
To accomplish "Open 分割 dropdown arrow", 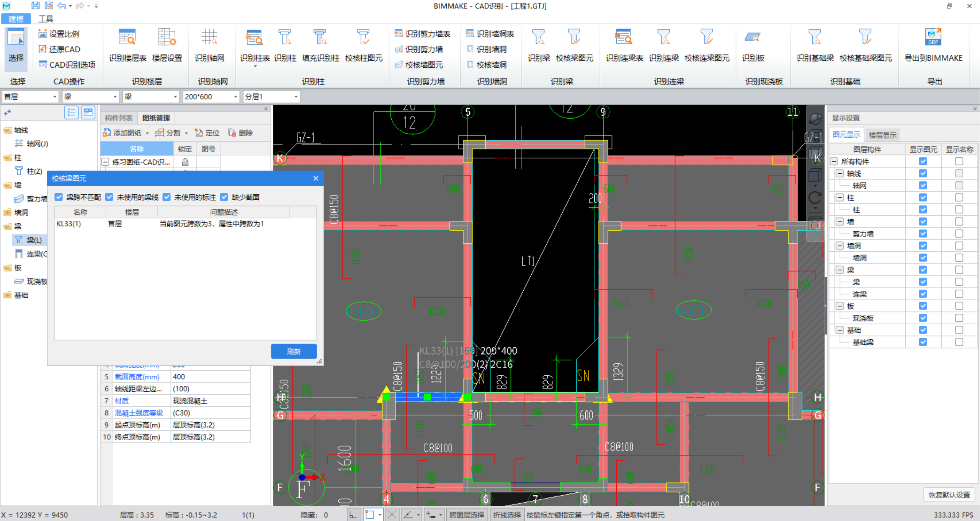I will 186,133.
